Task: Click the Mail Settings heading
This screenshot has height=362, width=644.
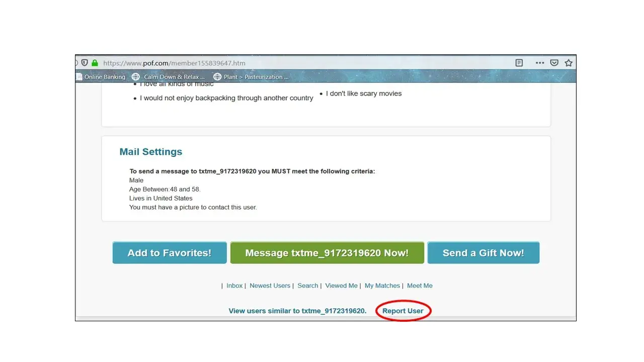Action: click(151, 152)
